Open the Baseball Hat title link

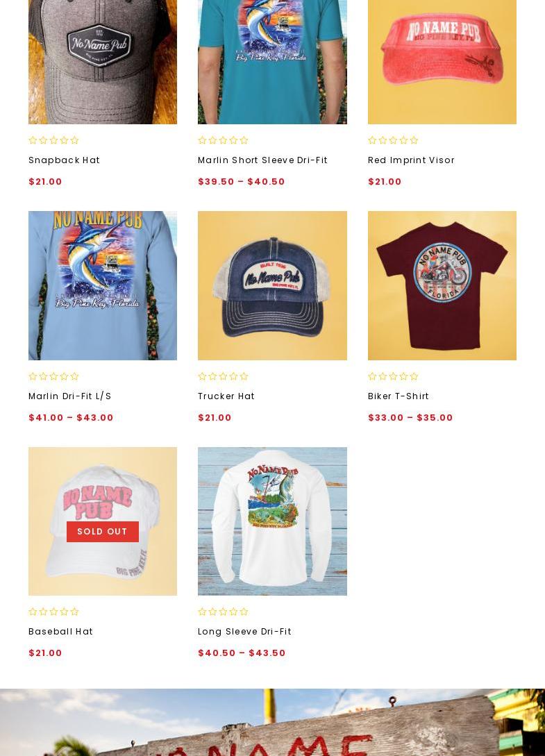click(x=61, y=631)
